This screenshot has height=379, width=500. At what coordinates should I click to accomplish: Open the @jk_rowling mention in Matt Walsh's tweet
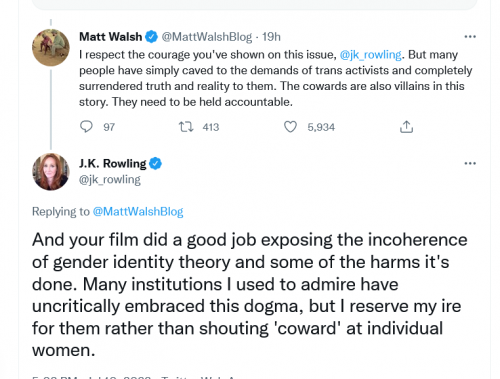click(x=371, y=55)
